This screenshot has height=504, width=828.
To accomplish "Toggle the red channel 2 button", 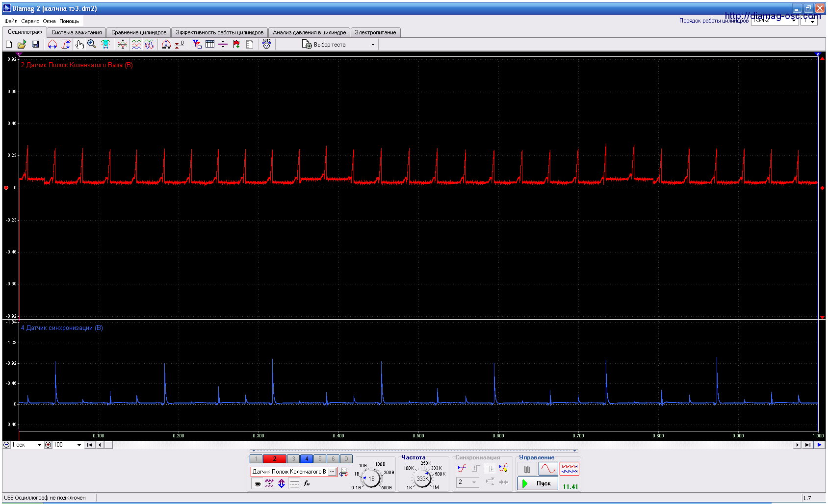I will (275, 459).
